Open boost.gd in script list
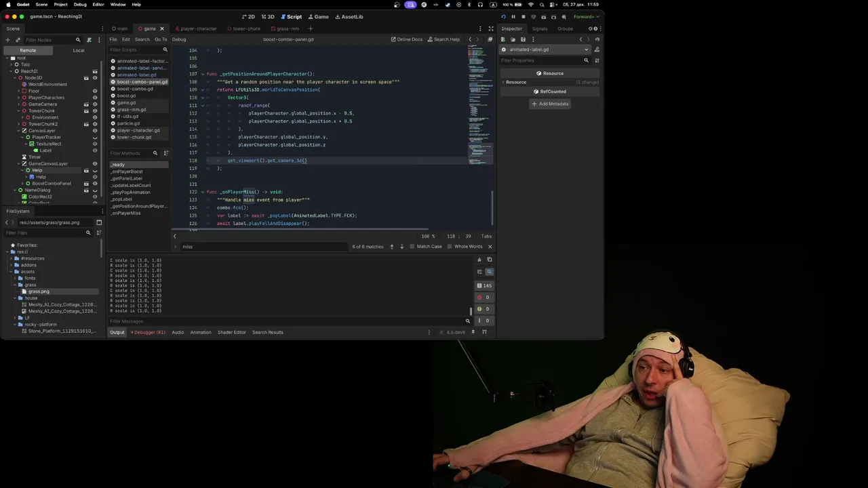The height and width of the screenshot is (488, 868). tap(126, 96)
